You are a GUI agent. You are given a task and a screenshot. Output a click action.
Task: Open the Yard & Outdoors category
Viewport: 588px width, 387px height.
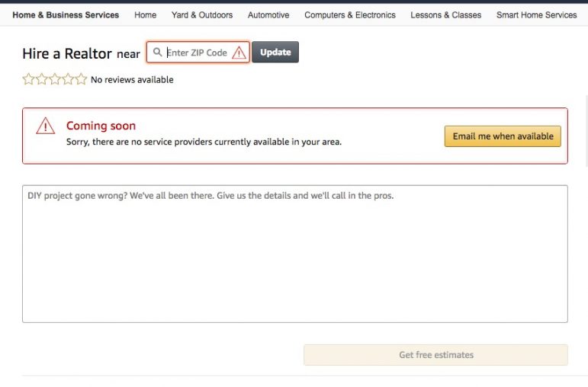click(202, 15)
